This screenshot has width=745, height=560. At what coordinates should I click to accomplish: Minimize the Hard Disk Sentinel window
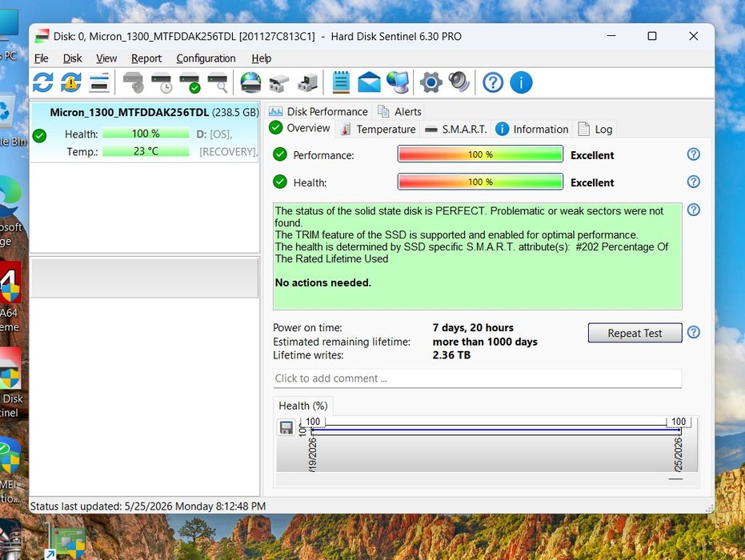click(x=611, y=36)
